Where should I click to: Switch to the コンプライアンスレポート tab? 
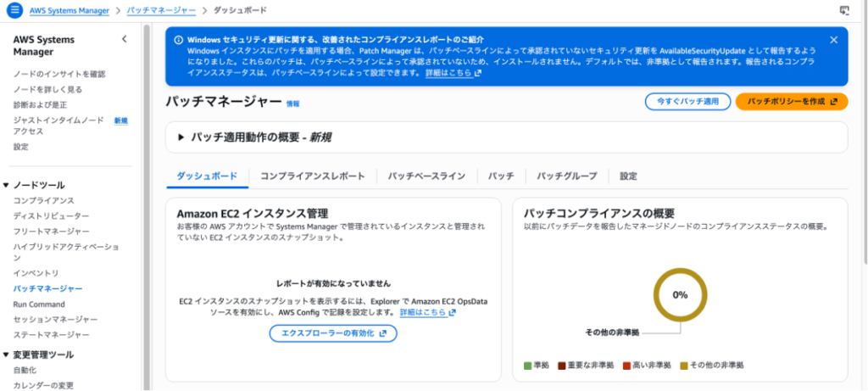(x=312, y=176)
